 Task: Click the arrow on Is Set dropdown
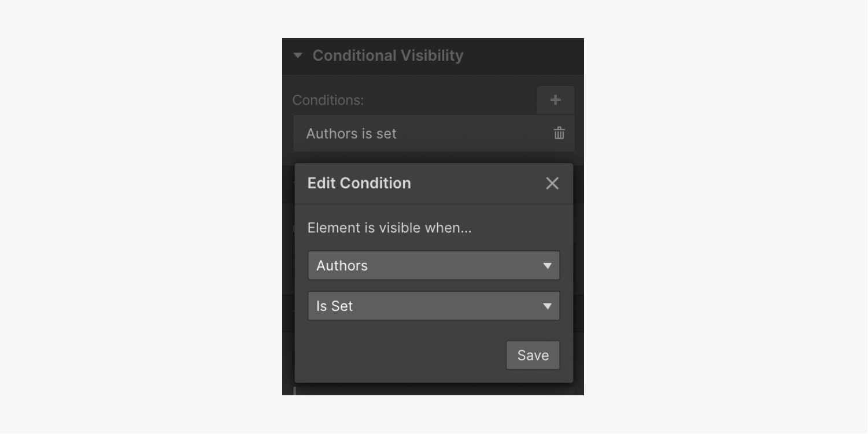point(547,306)
